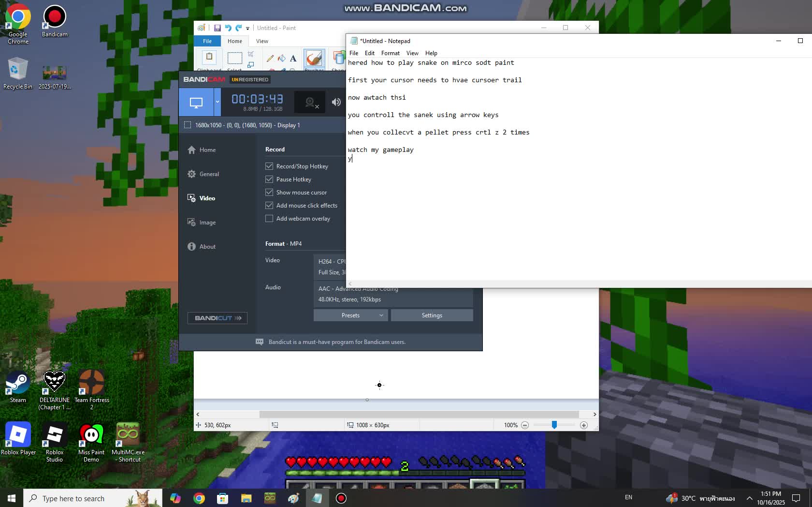The width and height of the screenshot is (812, 507).
Task: Expand Bandicam's recording mode dropdown
Action: tap(217, 102)
